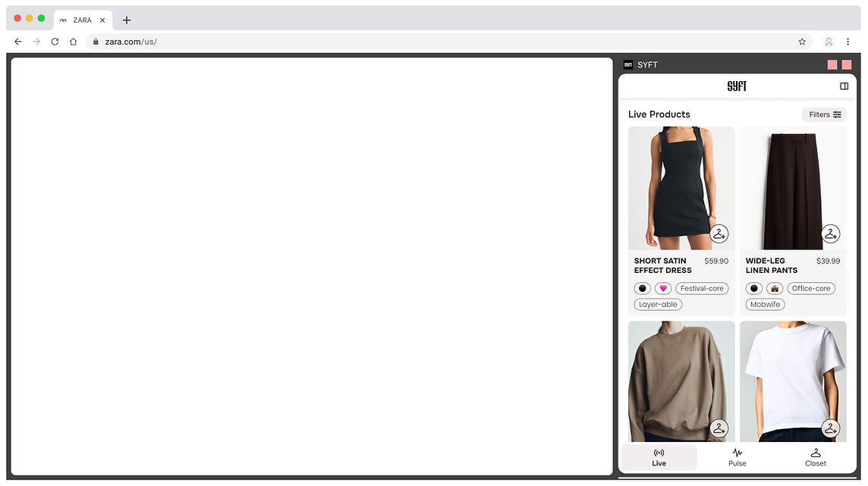The width and height of the screenshot is (868, 486).
Task: Click the Festival-core tag
Action: click(702, 288)
